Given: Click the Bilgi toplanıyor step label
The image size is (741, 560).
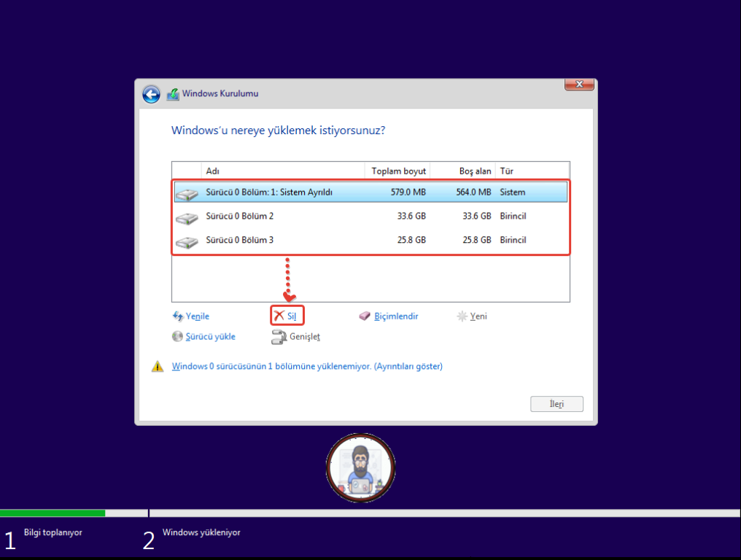Looking at the screenshot, I should [53, 532].
